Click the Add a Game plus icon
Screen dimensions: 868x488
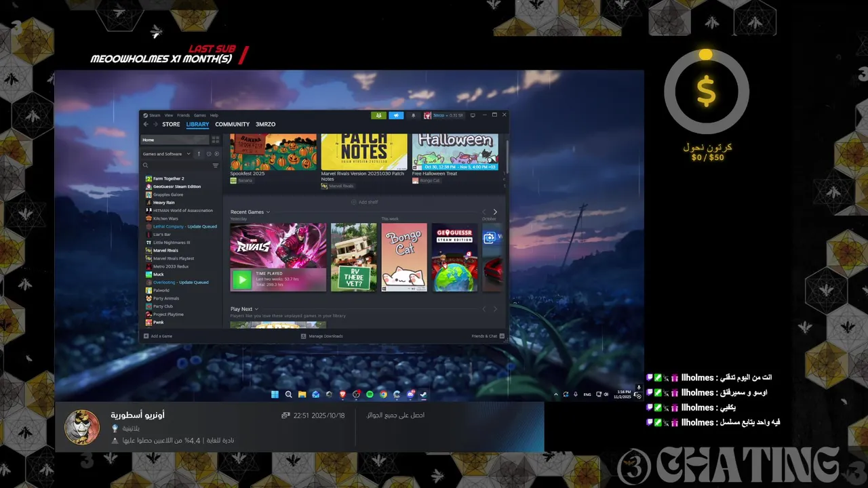coord(146,336)
